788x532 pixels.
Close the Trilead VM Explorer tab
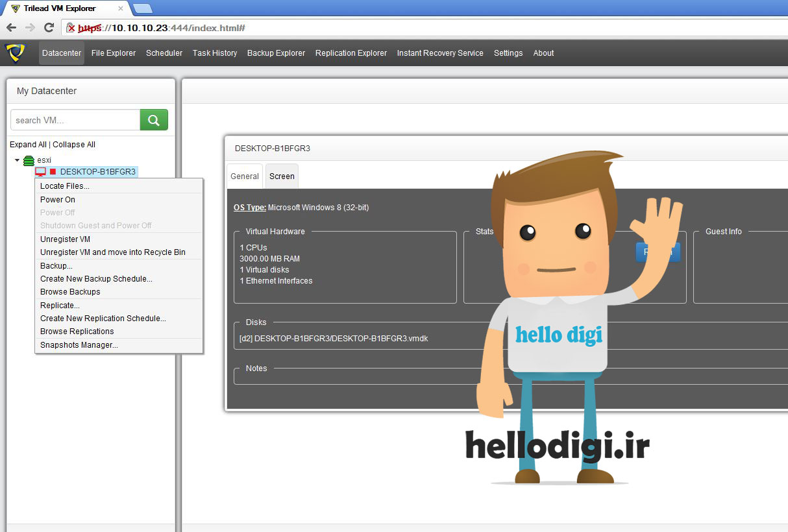tap(120, 8)
